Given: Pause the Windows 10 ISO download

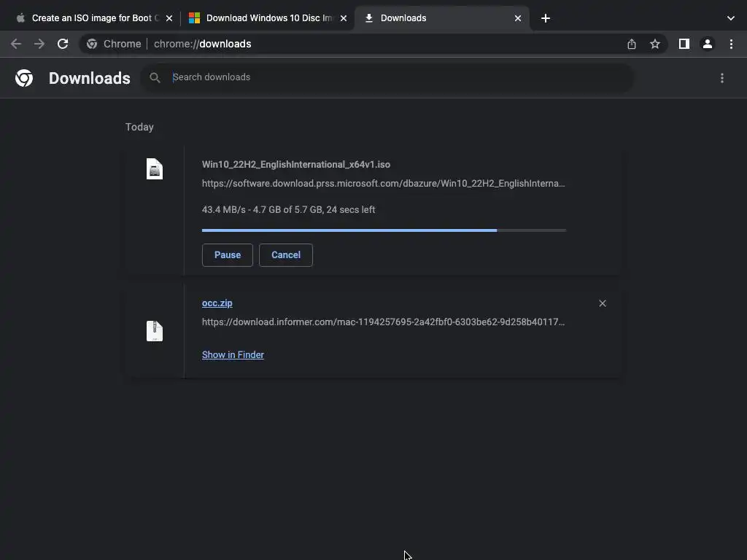Looking at the screenshot, I should 227,255.
